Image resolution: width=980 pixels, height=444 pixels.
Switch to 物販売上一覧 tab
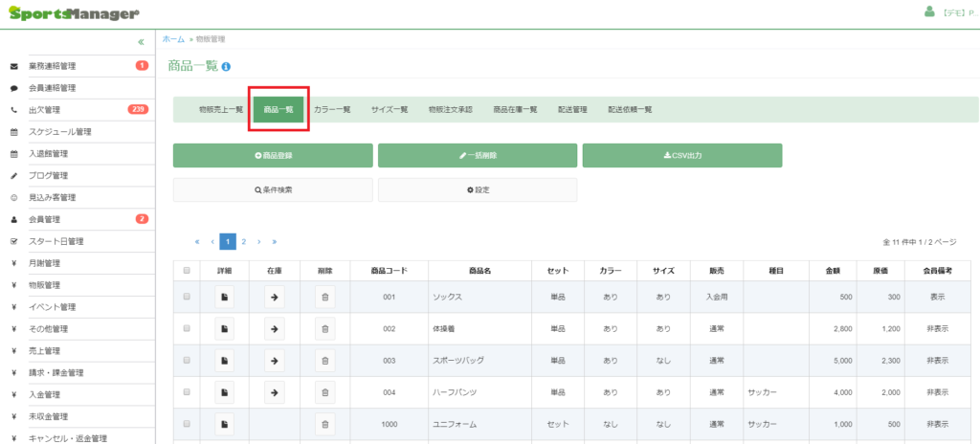point(221,109)
